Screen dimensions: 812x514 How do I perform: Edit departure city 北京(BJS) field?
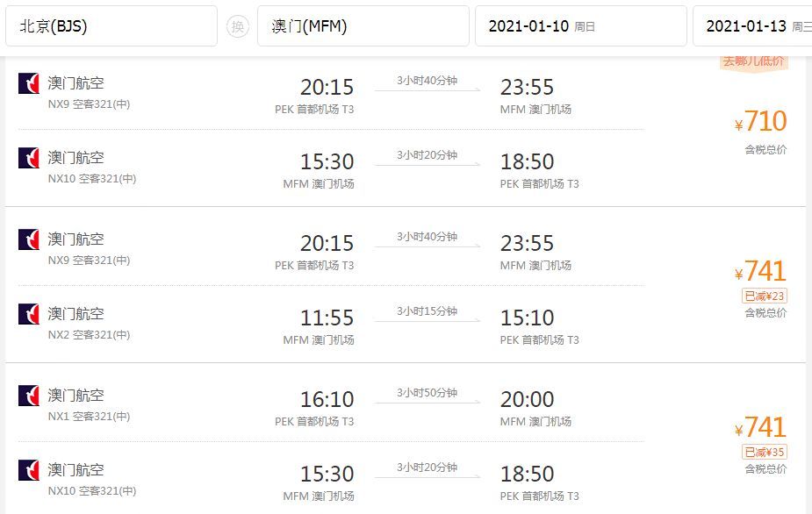tap(111, 26)
